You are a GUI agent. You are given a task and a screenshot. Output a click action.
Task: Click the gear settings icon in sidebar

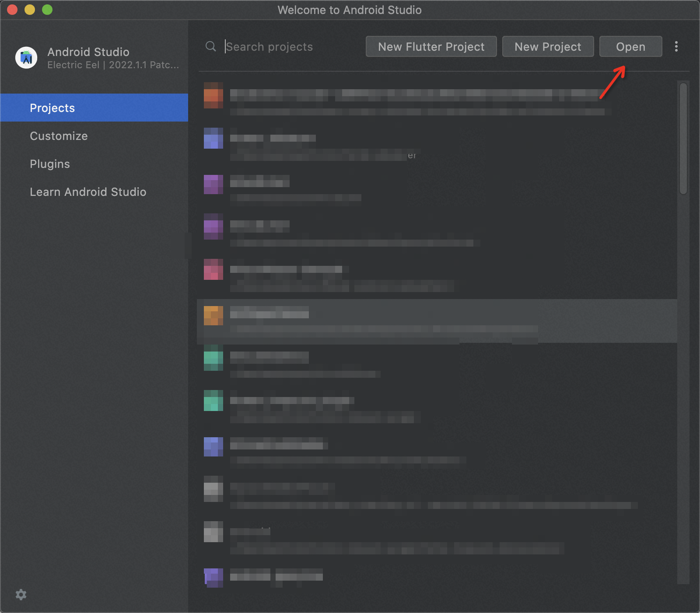click(x=21, y=595)
